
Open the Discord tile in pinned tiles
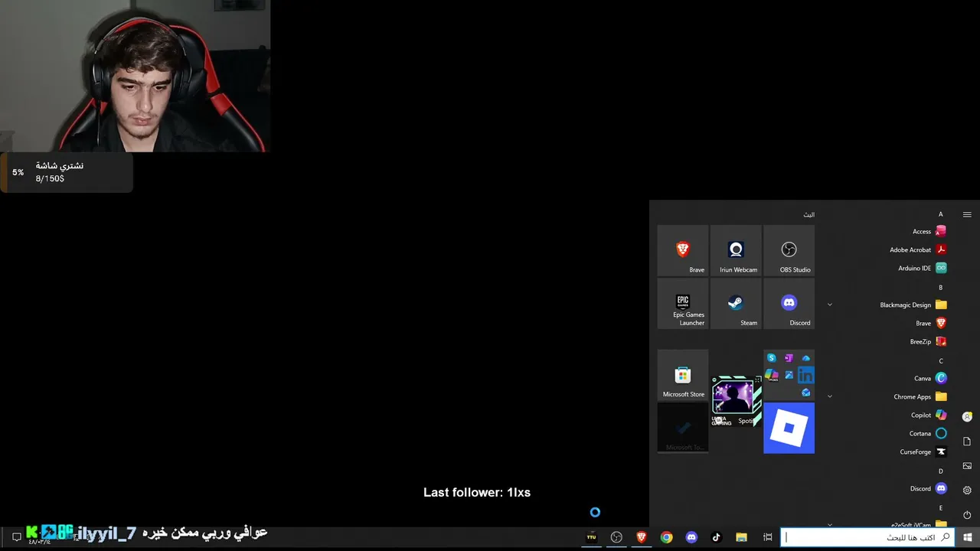pos(789,304)
